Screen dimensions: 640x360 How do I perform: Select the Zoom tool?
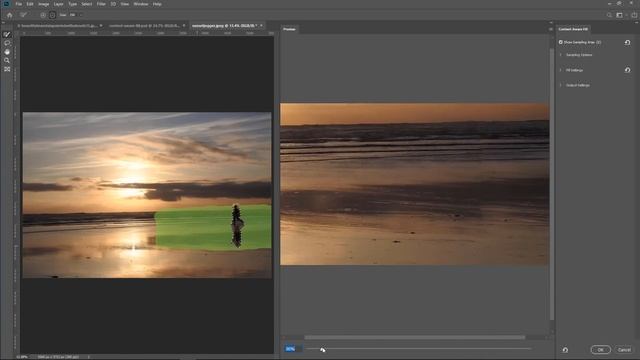point(7,60)
